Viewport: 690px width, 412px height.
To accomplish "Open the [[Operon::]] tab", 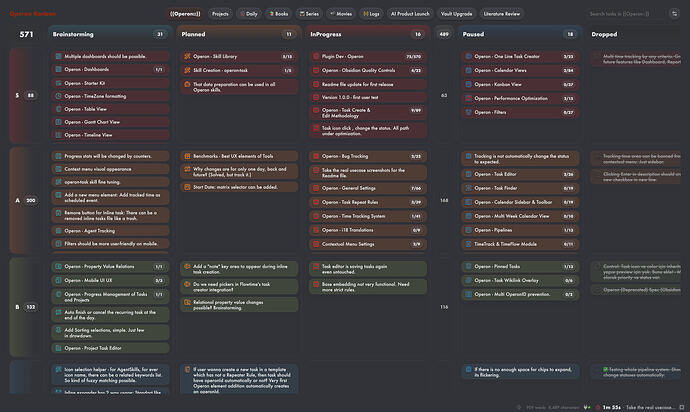I will click(185, 14).
